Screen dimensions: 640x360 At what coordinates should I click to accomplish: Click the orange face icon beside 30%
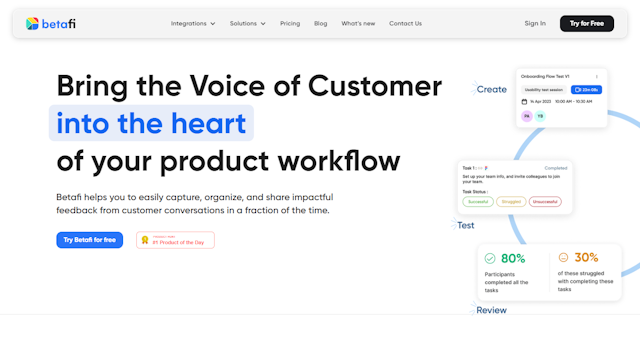pyautogui.click(x=563, y=257)
